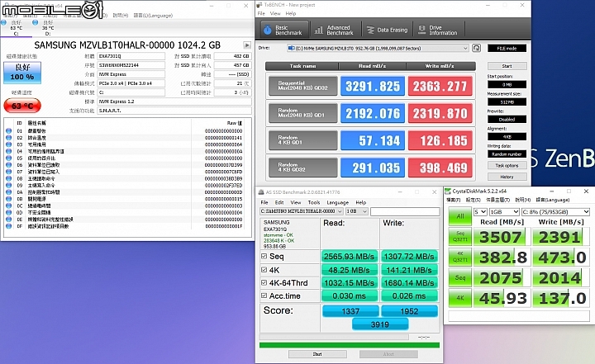
Task: Open the TxBENCH History button
Action: tap(507, 177)
